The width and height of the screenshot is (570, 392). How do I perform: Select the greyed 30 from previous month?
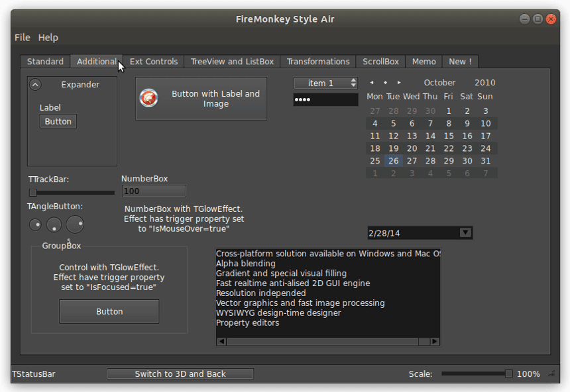point(430,111)
